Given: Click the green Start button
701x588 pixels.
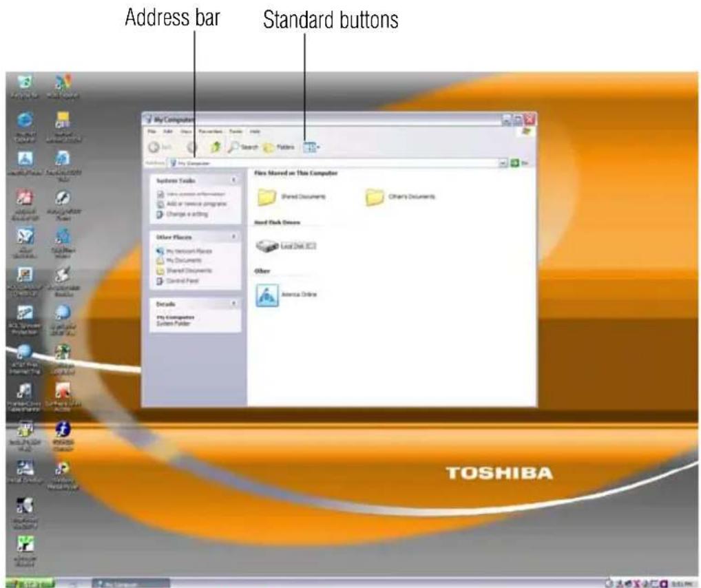Looking at the screenshot, I should 30,584.
